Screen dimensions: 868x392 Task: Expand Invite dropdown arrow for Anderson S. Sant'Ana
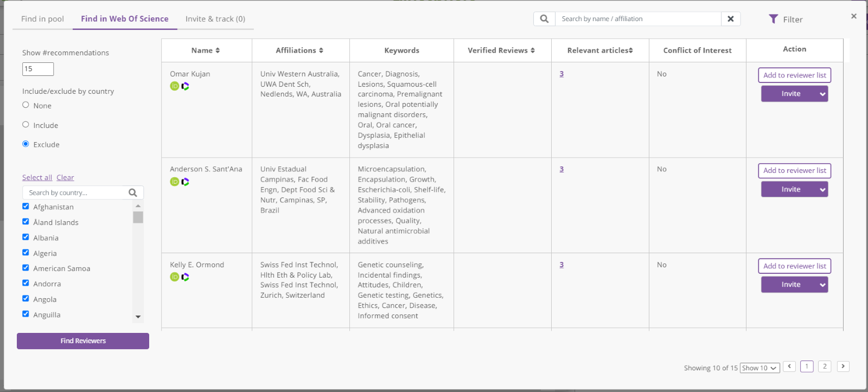[822, 189]
